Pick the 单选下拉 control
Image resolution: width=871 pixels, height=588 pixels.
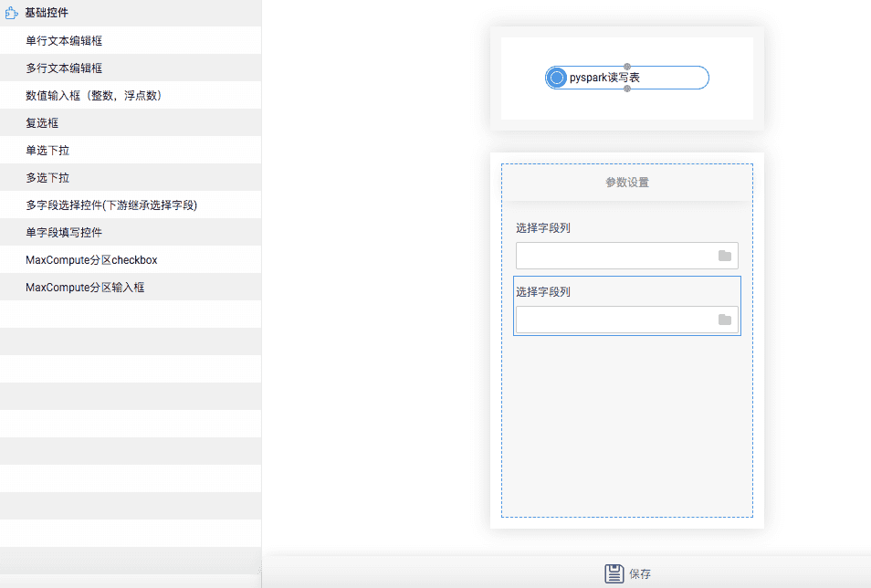(x=131, y=150)
